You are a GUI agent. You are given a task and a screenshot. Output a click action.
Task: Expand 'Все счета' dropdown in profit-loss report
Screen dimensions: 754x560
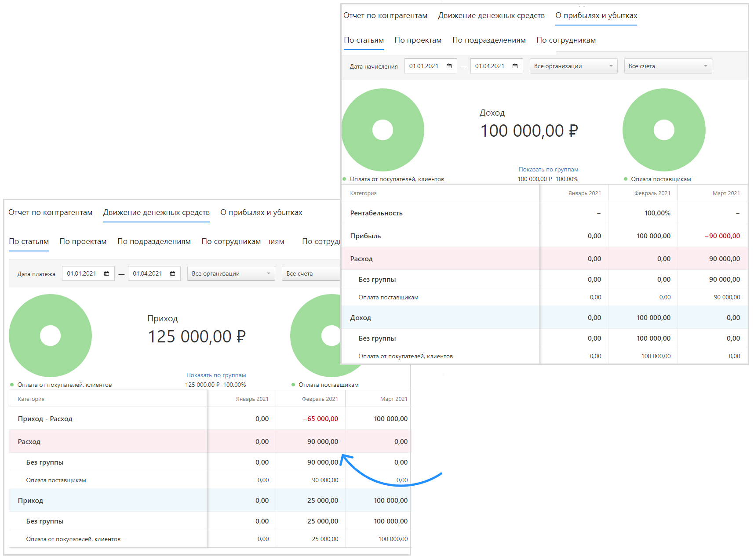(668, 66)
